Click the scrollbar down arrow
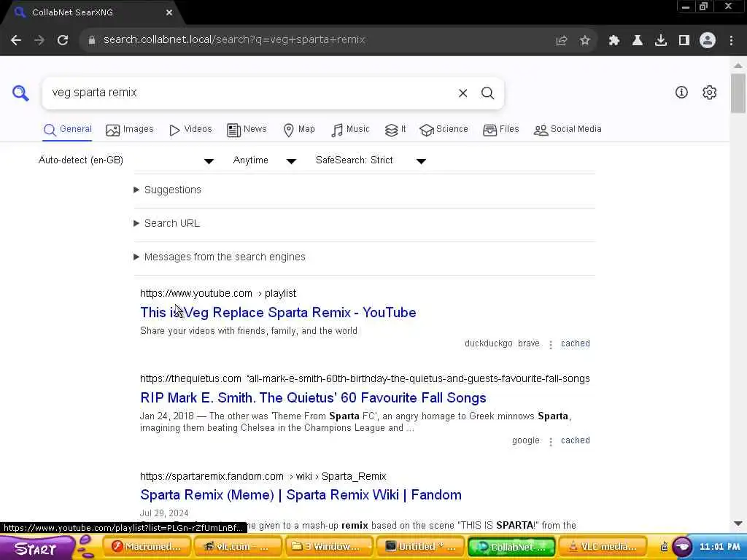 tap(738, 524)
